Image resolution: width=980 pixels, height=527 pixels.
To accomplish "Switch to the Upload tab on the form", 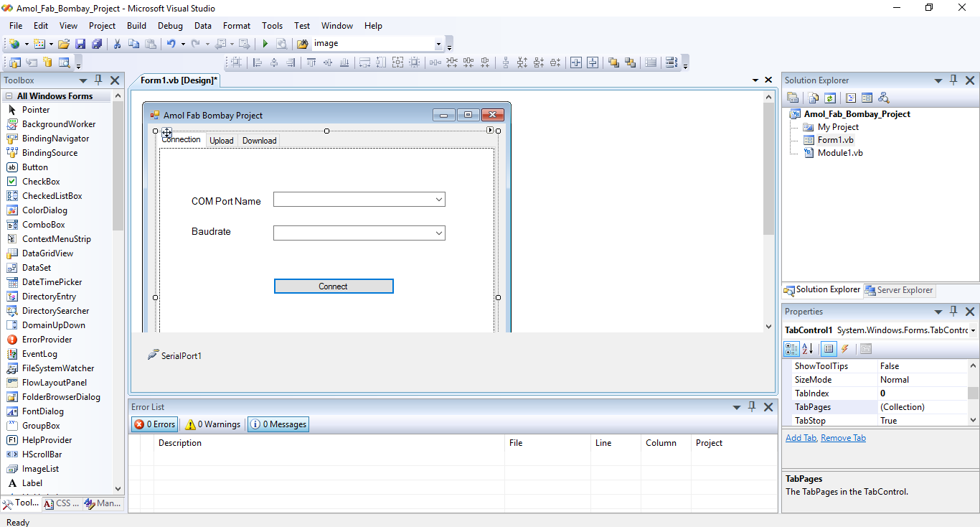I will [x=222, y=141].
